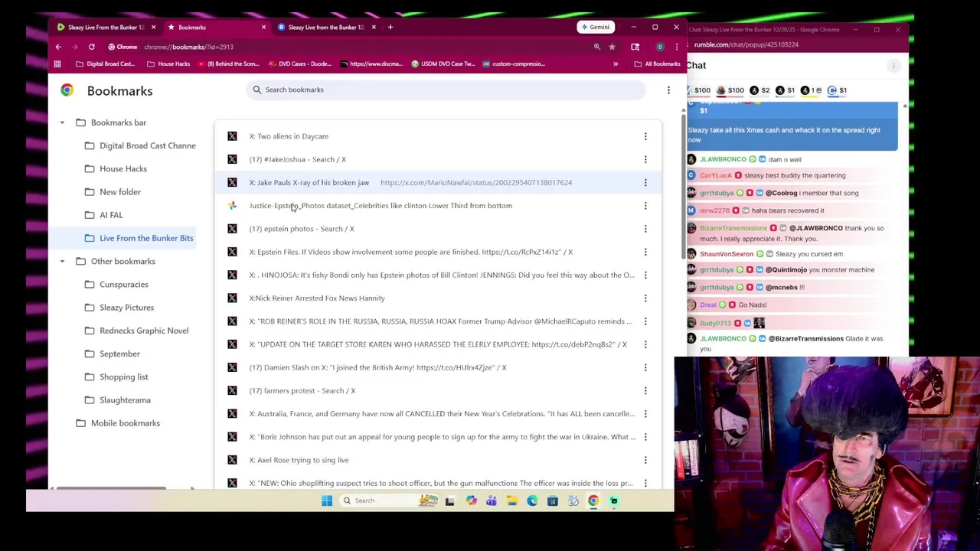Open Microsoft Teams from the taskbar

(492, 500)
